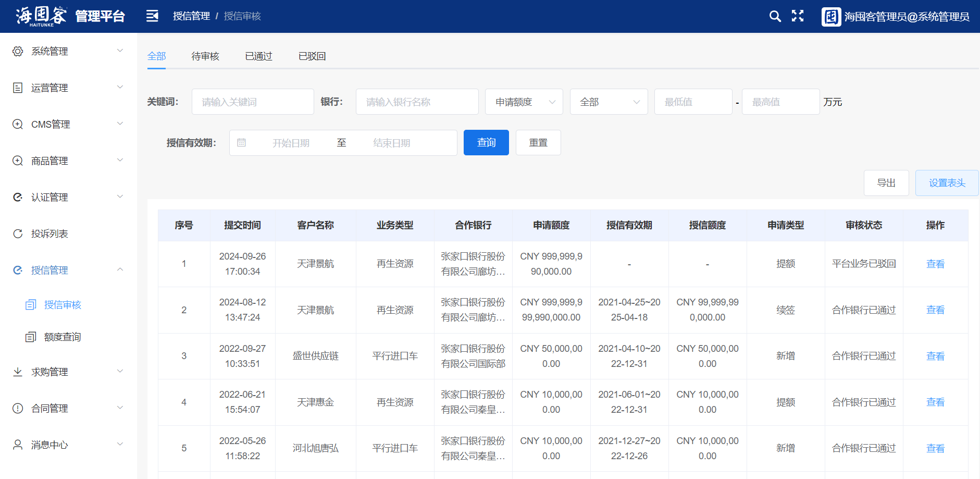
Task: Click the user avatar icon in header
Action: click(x=831, y=17)
